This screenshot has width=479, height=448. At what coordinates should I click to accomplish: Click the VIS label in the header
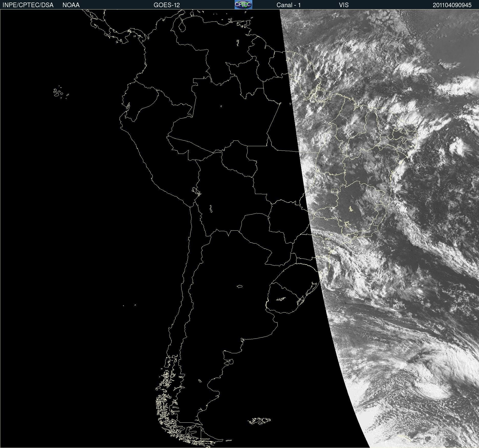(x=344, y=5)
